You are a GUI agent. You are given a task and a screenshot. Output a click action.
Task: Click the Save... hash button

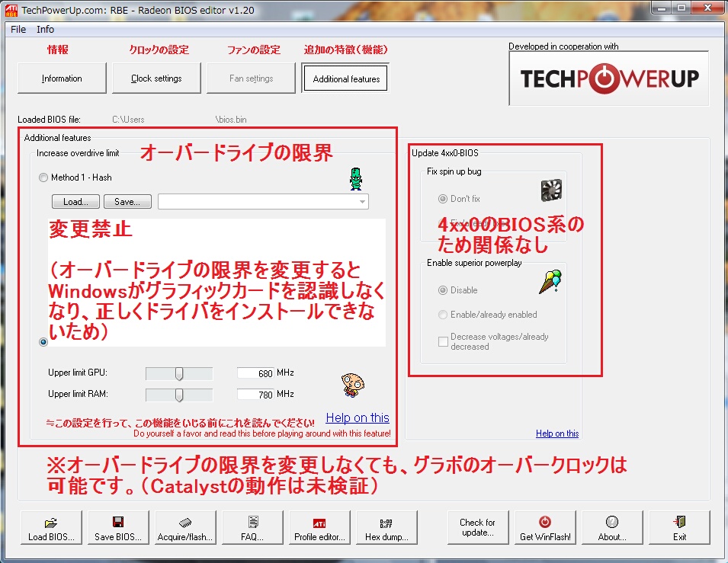[127, 202]
